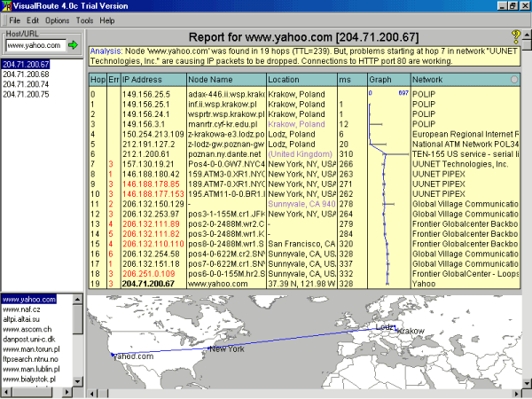Screen dimensions: 532x399
Task: Click the New York label on the map
Action: click(227, 348)
